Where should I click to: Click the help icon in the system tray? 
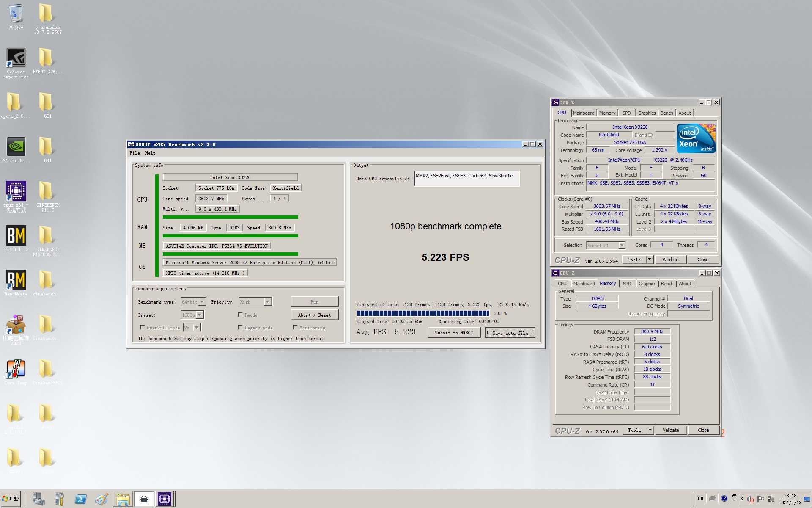click(x=724, y=498)
